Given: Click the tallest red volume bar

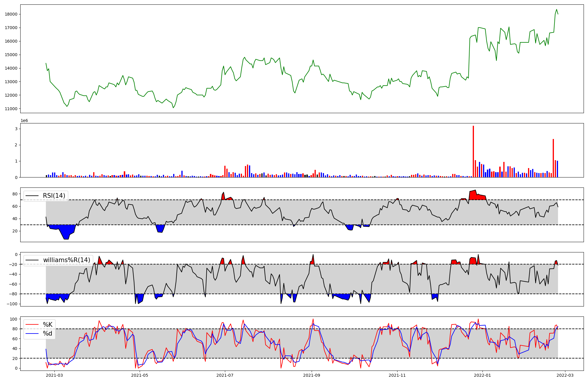Looking at the screenshot, I should [x=473, y=151].
